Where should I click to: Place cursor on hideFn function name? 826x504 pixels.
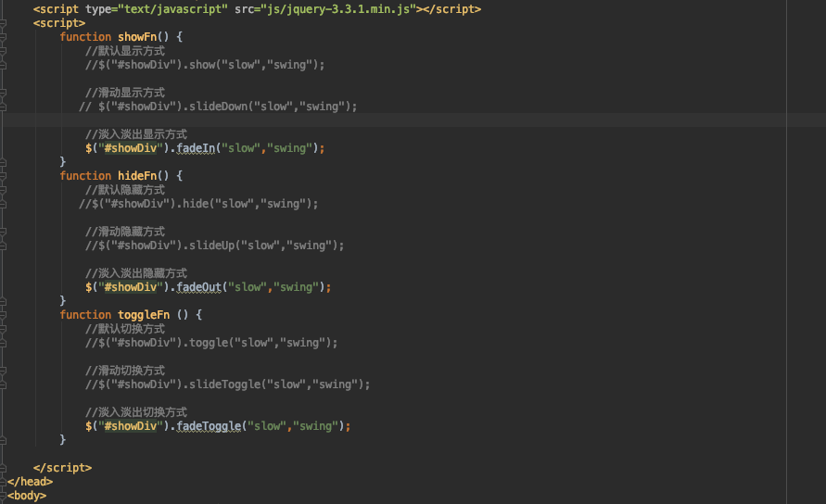(137, 176)
